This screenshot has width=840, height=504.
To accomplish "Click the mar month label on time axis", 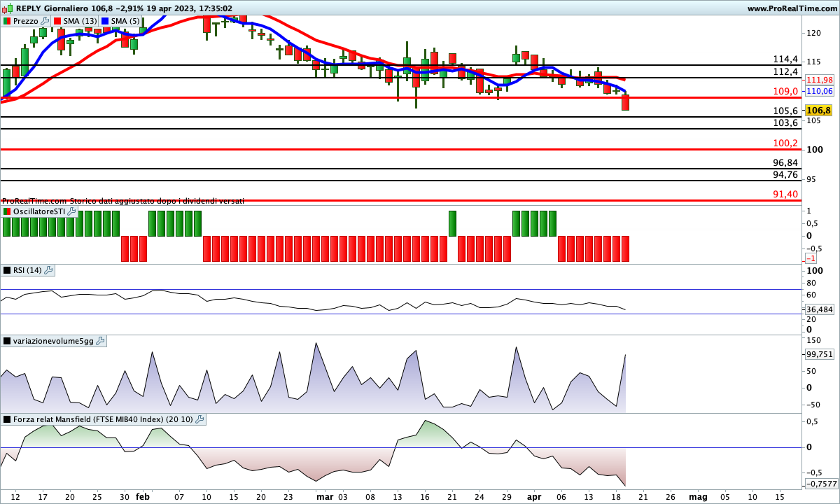I will click(325, 496).
